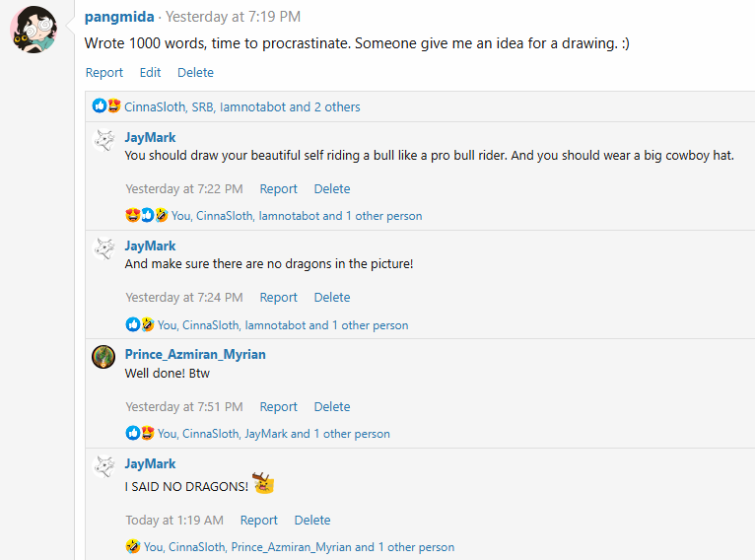Open the pangmida username link
755x560 pixels.
(119, 17)
